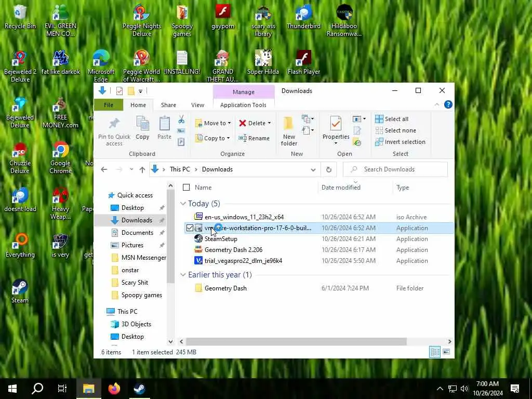Open Task View on taskbar

[62, 389]
